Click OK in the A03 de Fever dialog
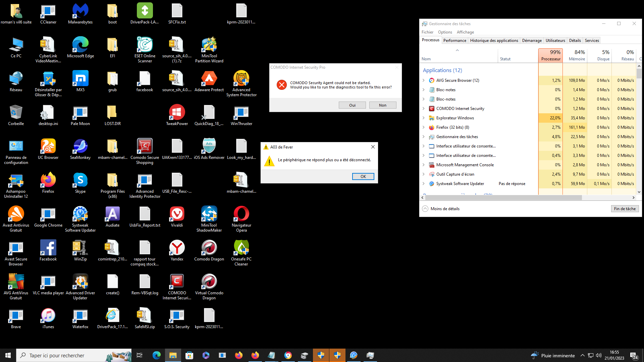The height and width of the screenshot is (362, 644). click(363, 177)
